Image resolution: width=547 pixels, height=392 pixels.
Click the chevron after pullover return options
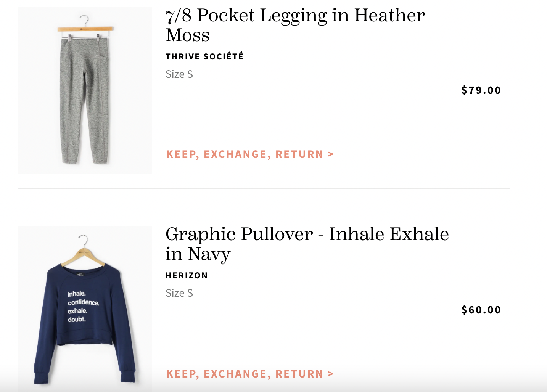330,374
